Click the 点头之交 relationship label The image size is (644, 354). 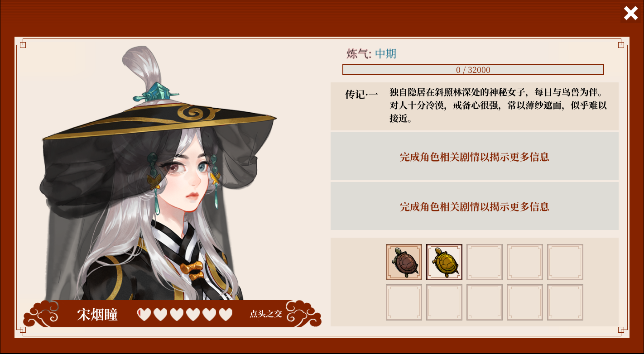(266, 314)
